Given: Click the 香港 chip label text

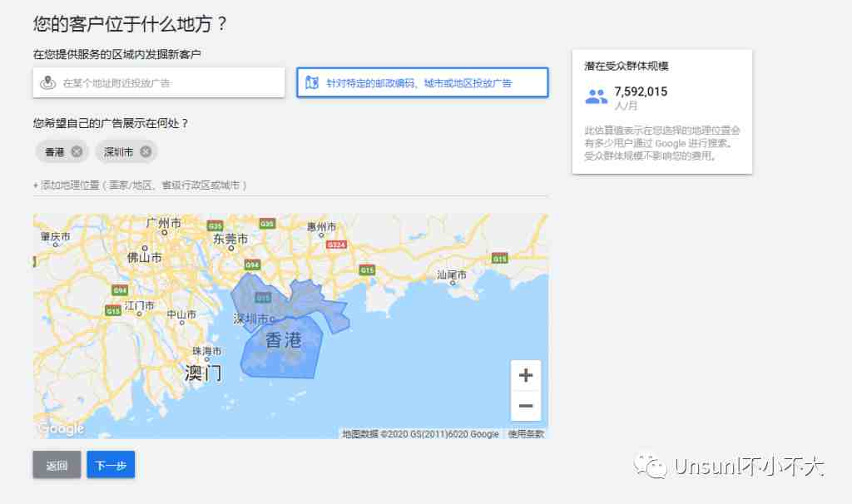Looking at the screenshot, I should pos(54,152).
